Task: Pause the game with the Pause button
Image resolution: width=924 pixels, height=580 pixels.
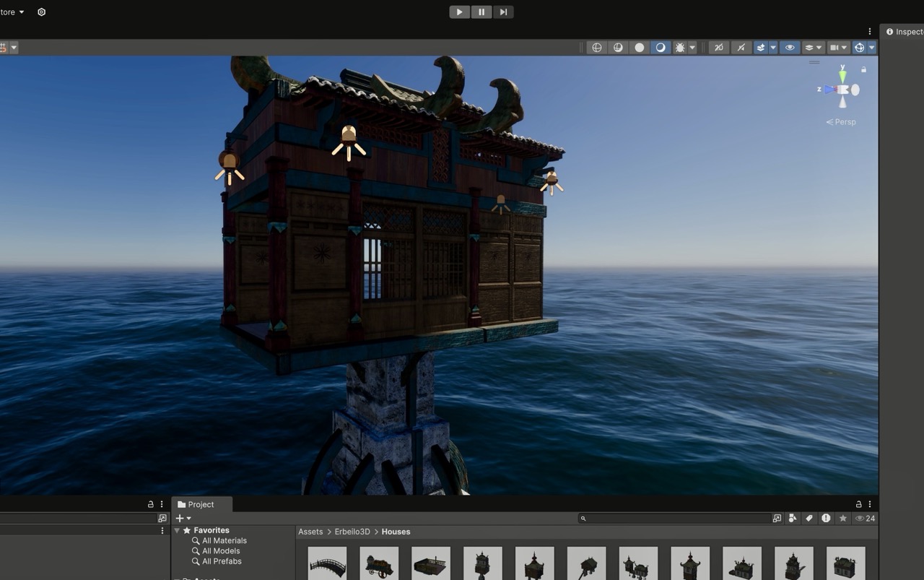Action: (x=481, y=12)
